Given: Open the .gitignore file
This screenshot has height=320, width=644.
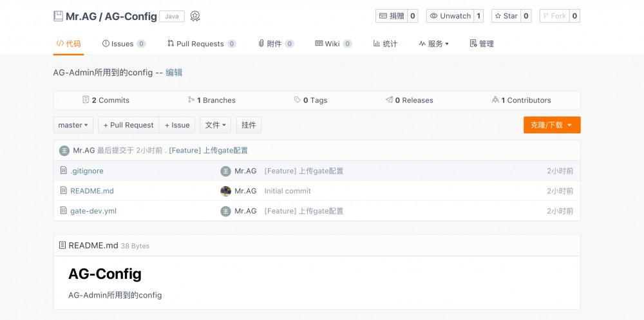Looking at the screenshot, I should click(87, 171).
